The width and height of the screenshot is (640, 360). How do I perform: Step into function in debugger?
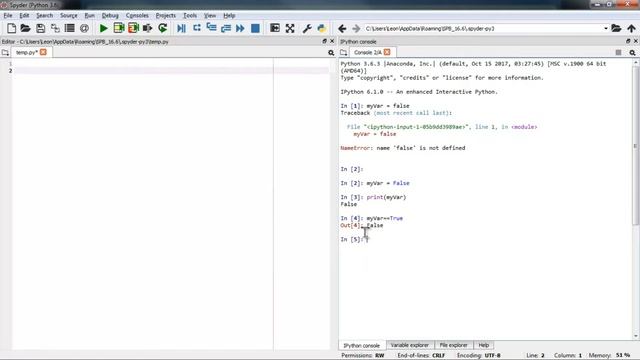coord(211,28)
